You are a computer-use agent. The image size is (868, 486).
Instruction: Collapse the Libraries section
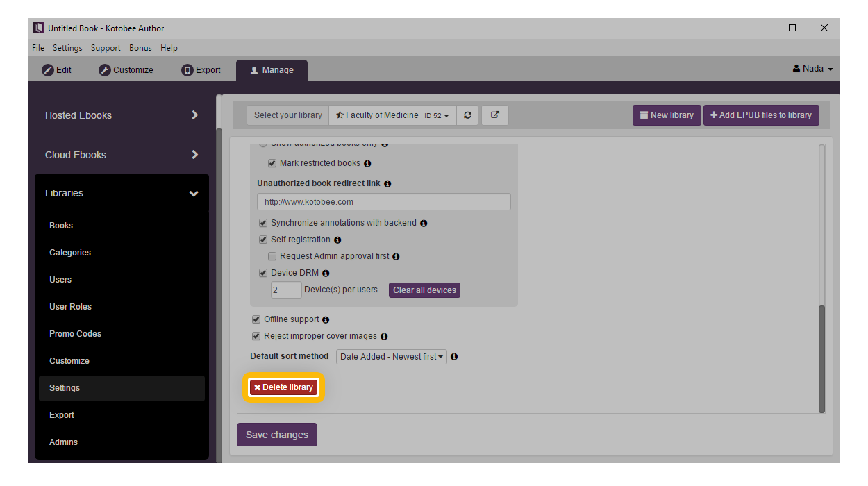122,194
